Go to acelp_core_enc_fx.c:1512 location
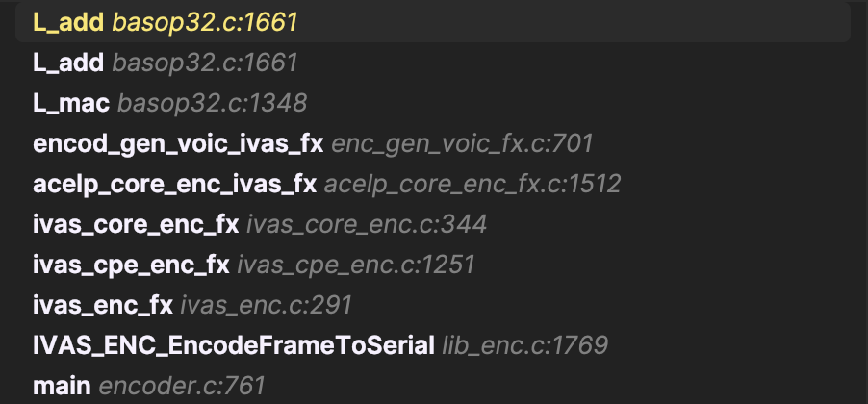Image resolution: width=868 pixels, height=404 pixels. 472,185
